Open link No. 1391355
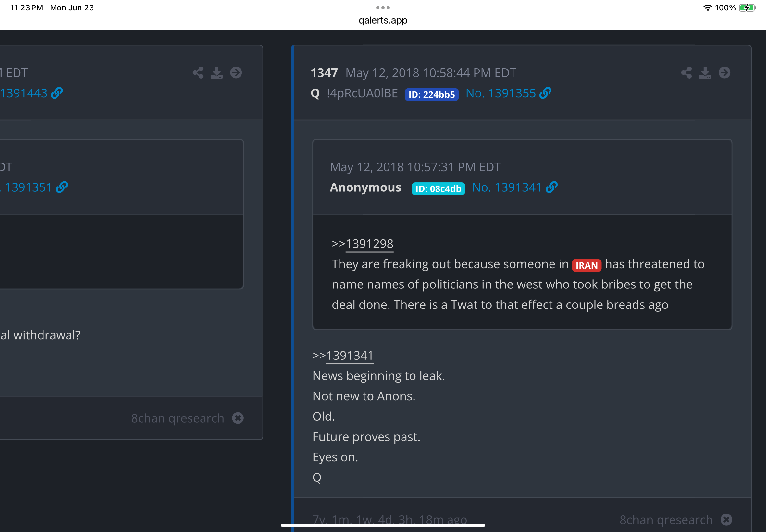766x532 pixels. [x=508, y=93]
